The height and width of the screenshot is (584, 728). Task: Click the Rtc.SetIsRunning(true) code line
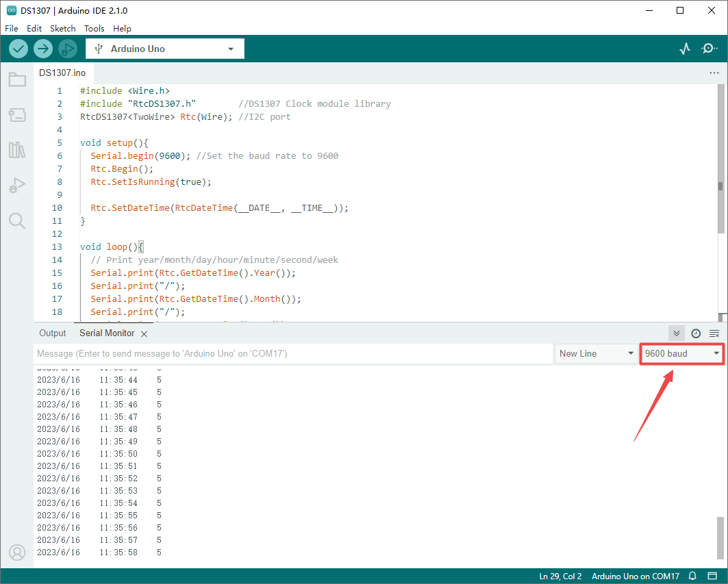pos(151,182)
